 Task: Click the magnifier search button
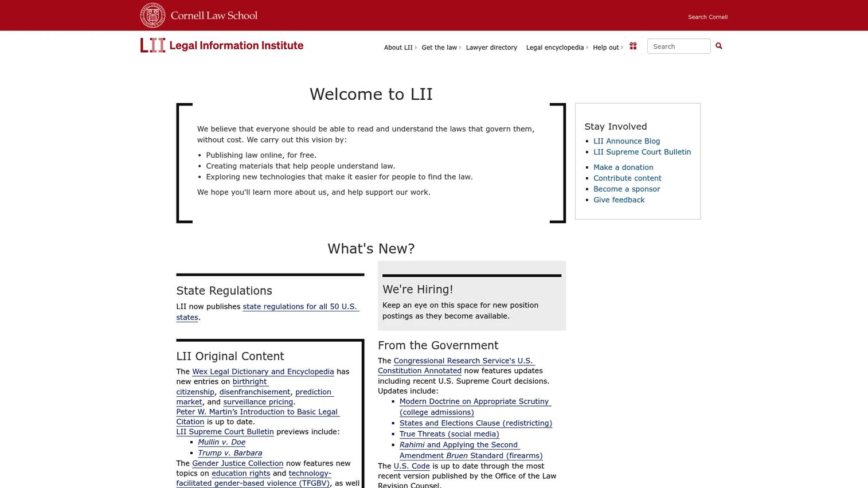(719, 46)
